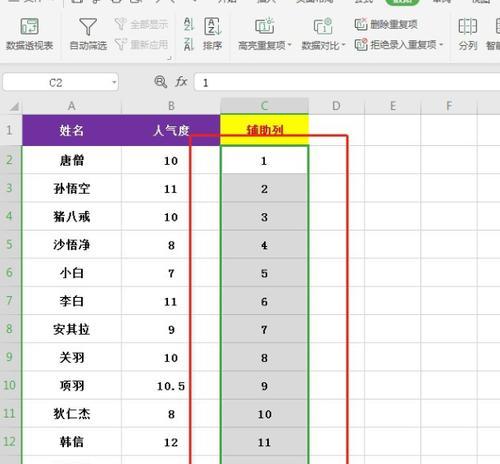Click 全部显示 show all

click(141, 24)
